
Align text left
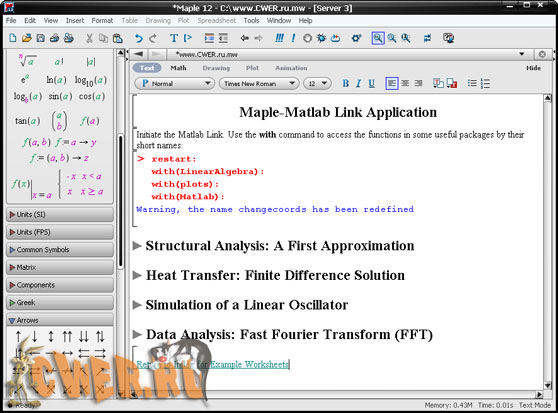coord(392,83)
